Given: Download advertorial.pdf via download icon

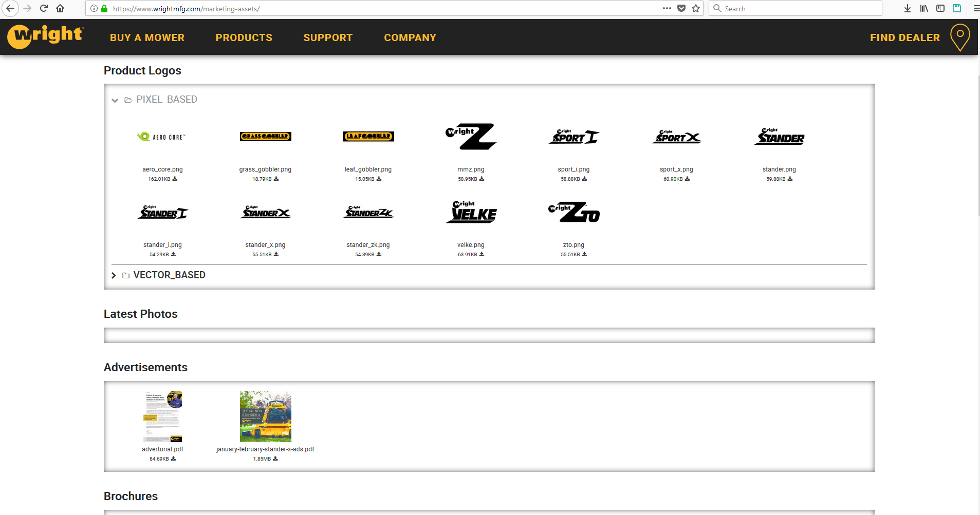Looking at the screenshot, I should 173,459.
